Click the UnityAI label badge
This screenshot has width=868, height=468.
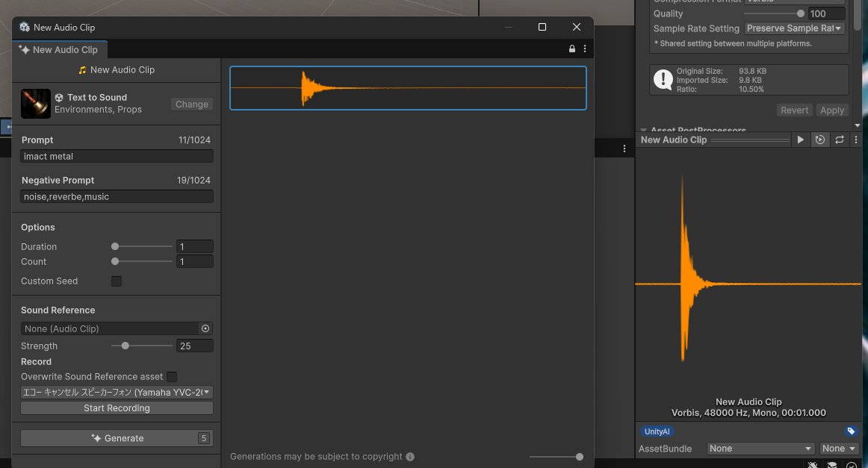coord(657,431)
